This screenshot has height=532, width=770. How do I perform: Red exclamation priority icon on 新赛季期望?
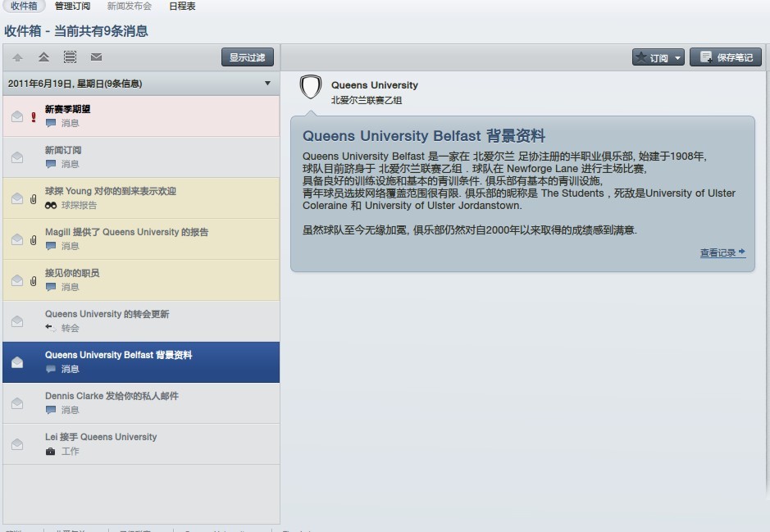tap(34, 116)
